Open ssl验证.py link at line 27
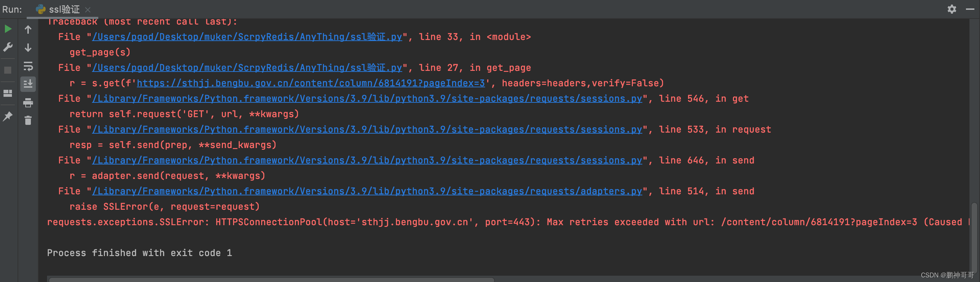Viewport: 980px width, 282px height. coord(247,68)
